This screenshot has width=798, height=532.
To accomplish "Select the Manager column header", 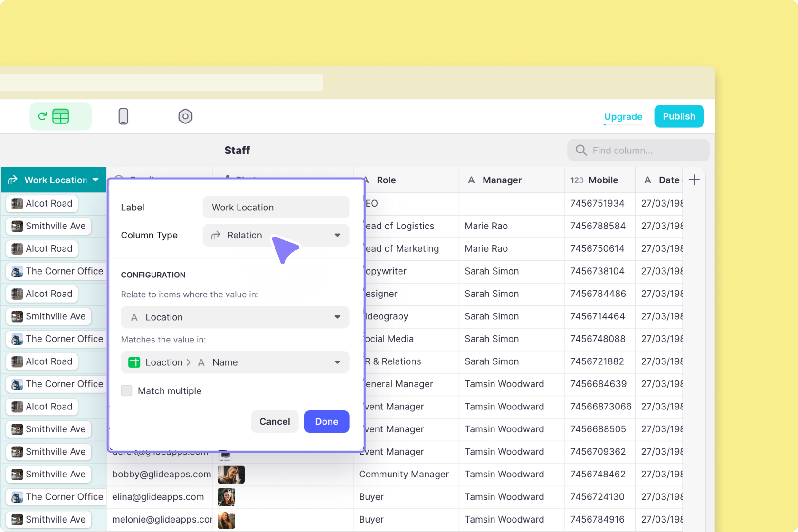I will click(502, 180).
